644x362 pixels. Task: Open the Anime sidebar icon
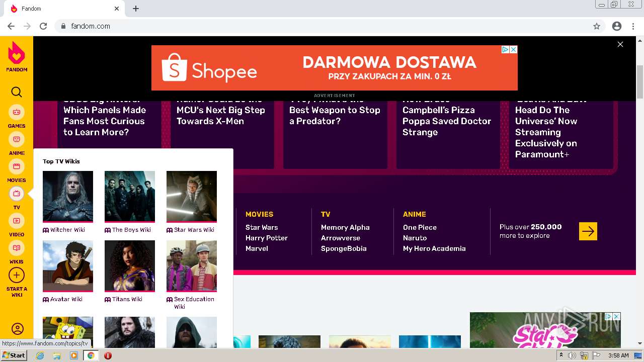click(17, 139)
